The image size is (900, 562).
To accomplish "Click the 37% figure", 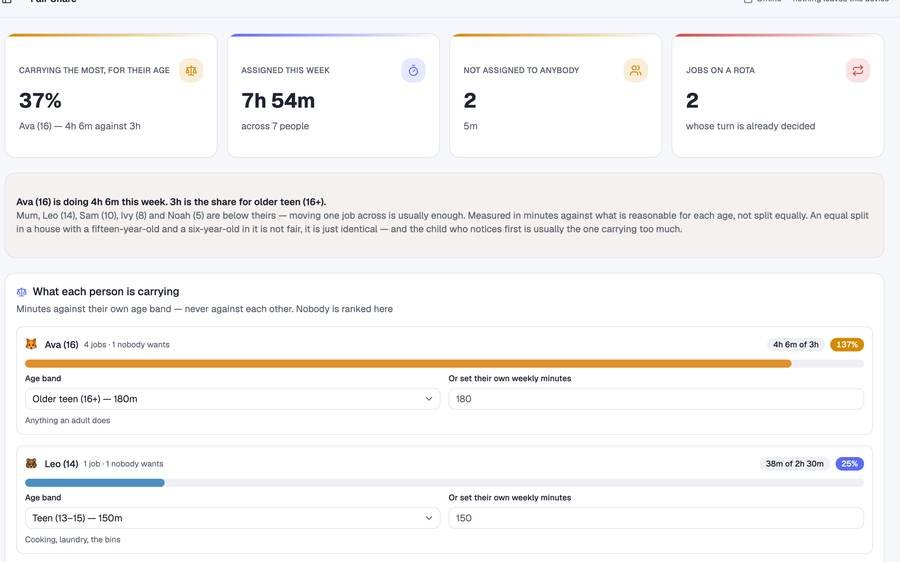I will [x=40, y=100].
